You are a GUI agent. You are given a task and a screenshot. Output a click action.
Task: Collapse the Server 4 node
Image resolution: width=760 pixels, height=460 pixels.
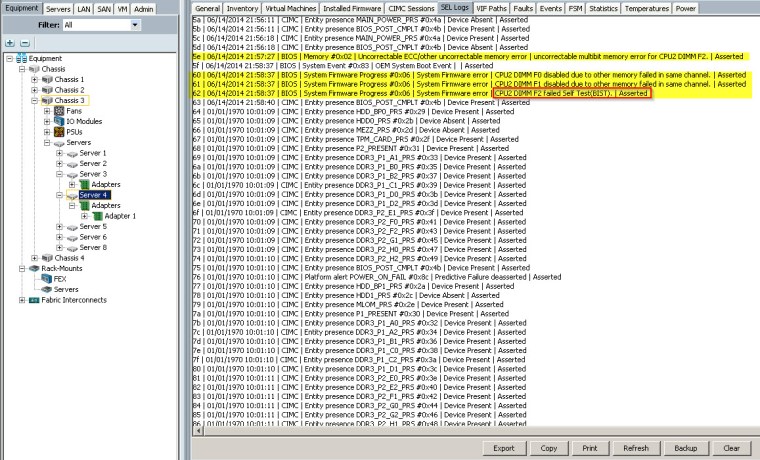pos(59,195)
